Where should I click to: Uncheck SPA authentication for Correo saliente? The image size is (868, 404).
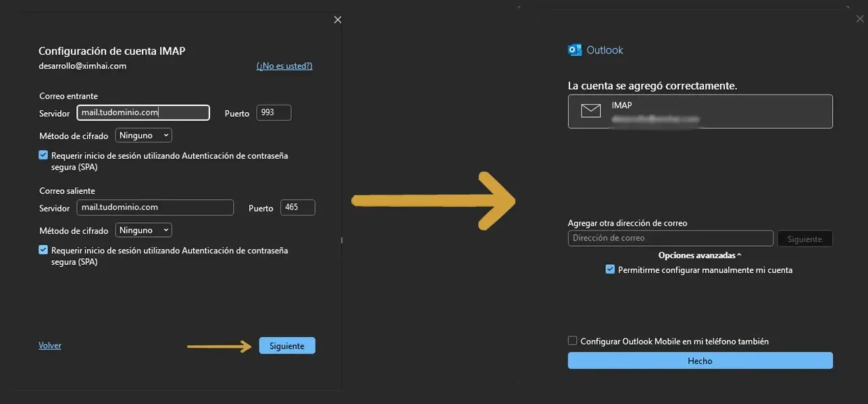pyautogui.click(x=43, y=249)
